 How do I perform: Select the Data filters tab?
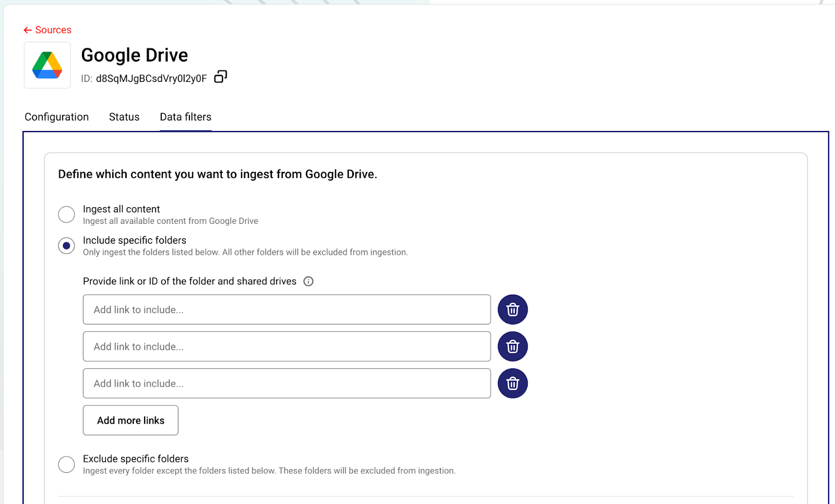(x=185, y=117)
